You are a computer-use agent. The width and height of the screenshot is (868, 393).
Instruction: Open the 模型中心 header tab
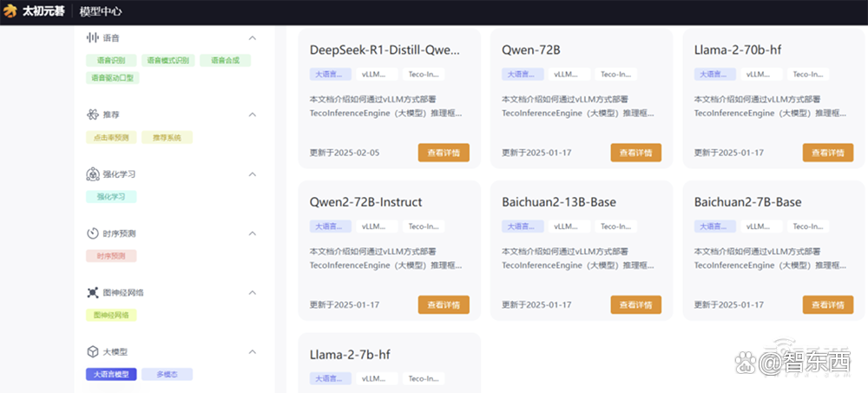[101, 11]
